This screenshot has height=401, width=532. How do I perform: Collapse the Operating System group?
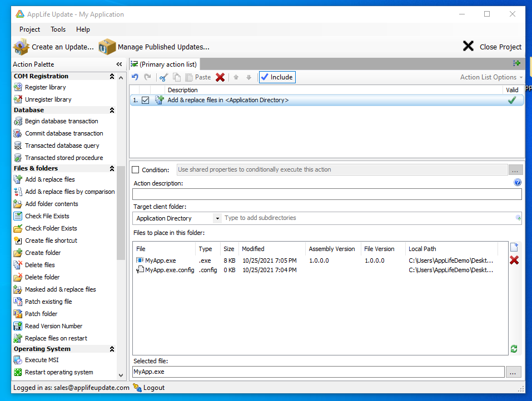pos(112,349)
